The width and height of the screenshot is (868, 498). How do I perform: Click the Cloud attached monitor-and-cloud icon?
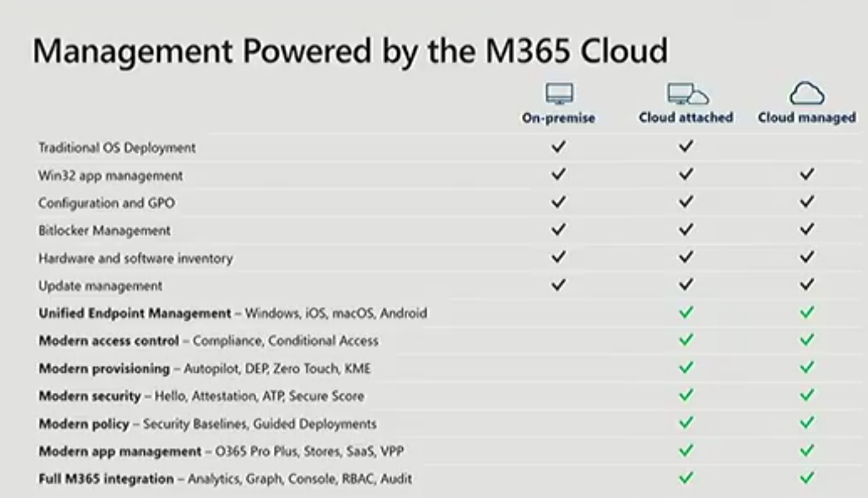coord(687,94)
